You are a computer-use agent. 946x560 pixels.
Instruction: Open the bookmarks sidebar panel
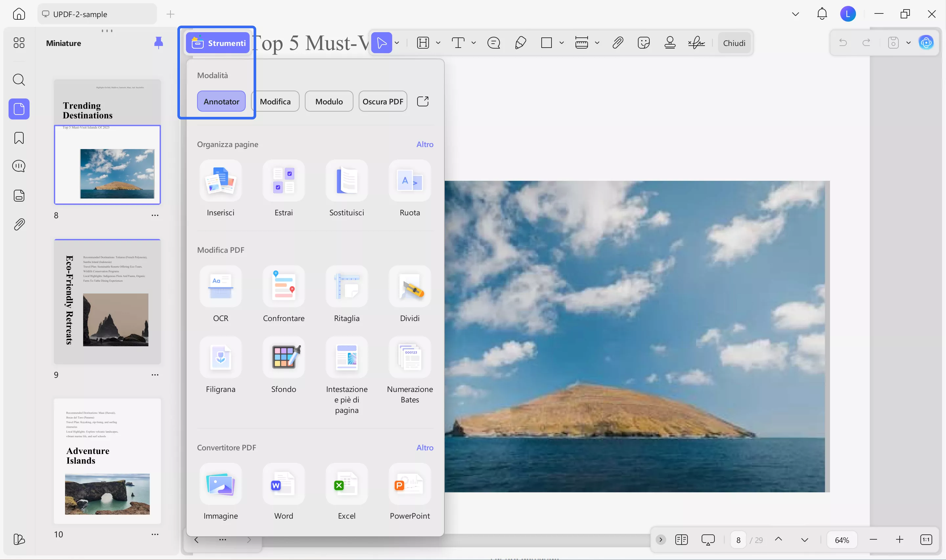[19, 138]
